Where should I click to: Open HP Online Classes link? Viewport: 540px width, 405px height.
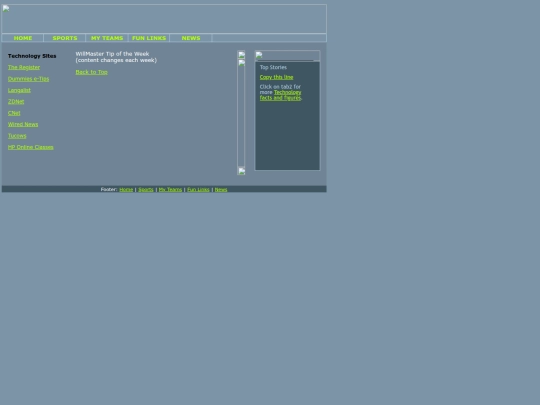tap(31, 147)
